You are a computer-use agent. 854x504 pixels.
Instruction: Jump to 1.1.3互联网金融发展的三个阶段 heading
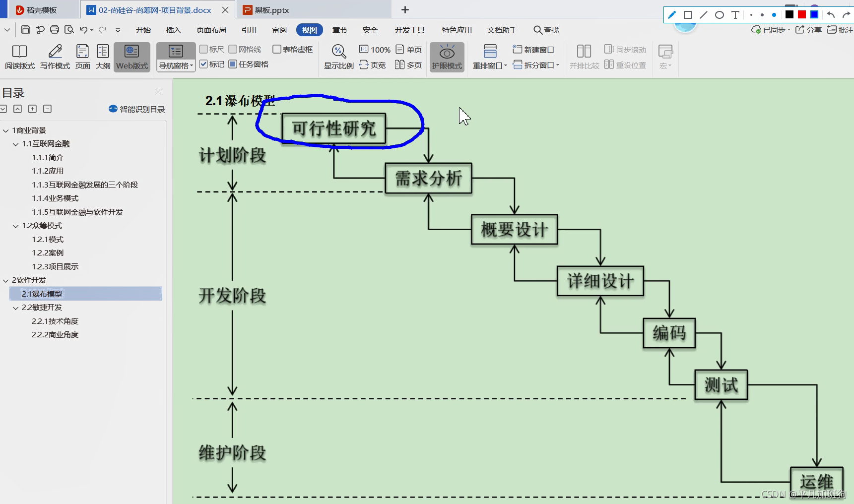pyautogui.click(x=85, y=185)
